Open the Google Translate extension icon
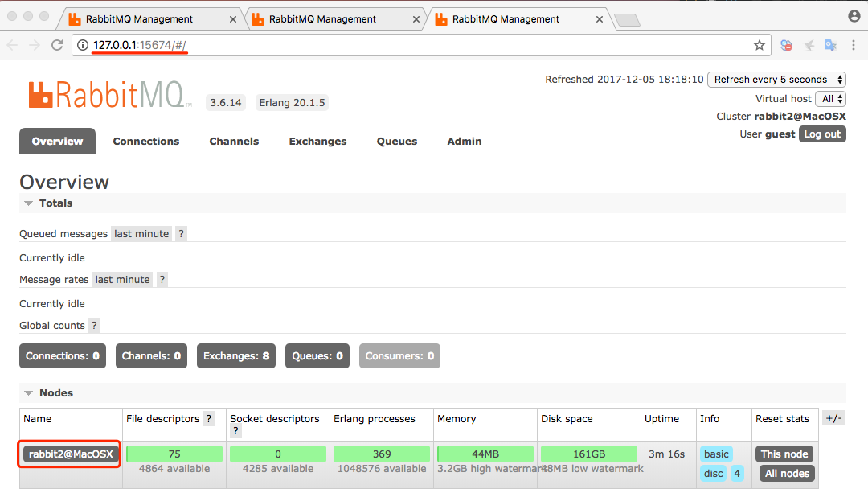The height and width of the screenshot is (493, 868). (x=830, y=45)
